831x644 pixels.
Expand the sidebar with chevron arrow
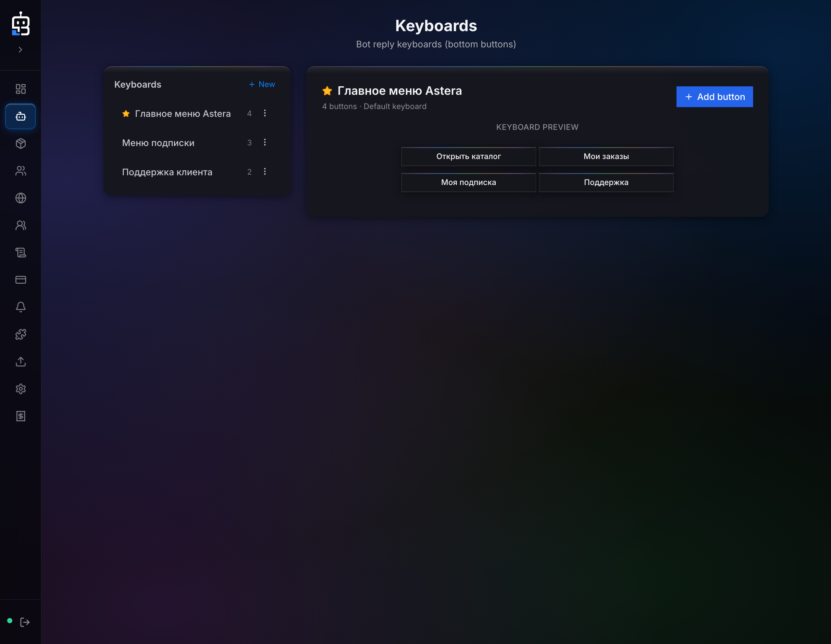[20, 50]
